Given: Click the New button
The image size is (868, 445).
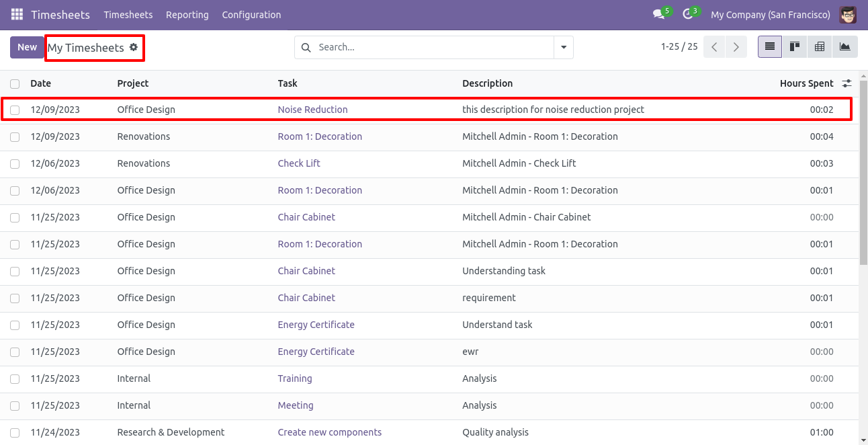Looking at the screenshot, I should click(27, 47).
